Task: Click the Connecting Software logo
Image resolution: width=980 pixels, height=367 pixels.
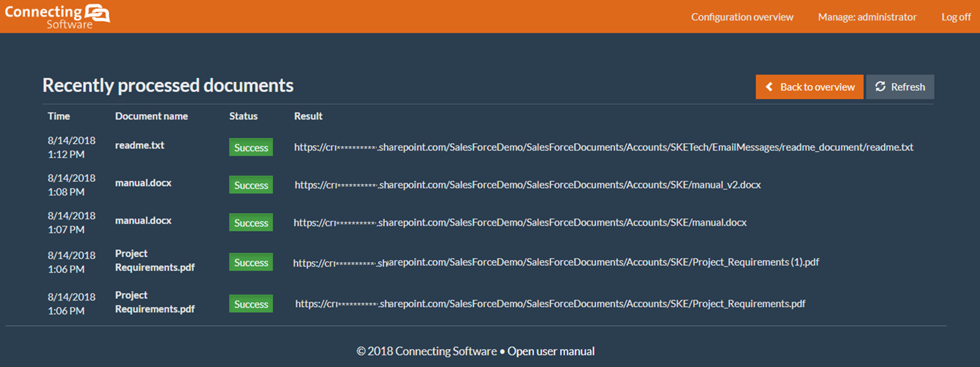Action: (57, 16)
